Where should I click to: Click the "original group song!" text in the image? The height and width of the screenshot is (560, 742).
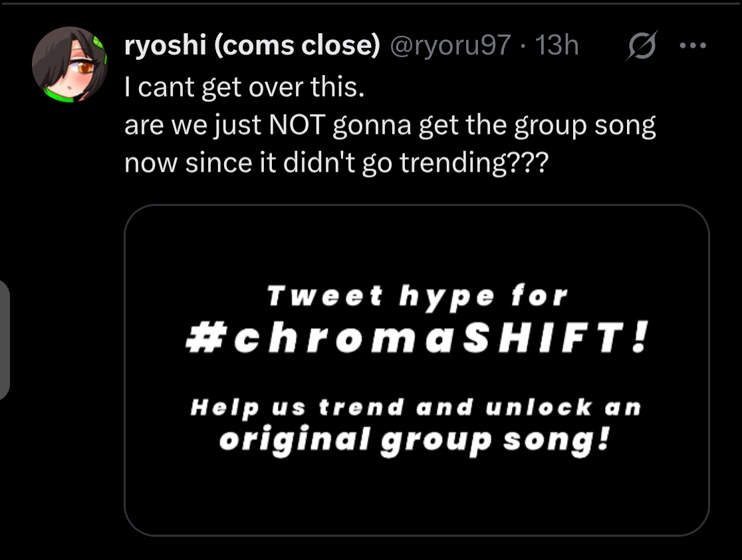pyautogui.click(x=414, y=440)
